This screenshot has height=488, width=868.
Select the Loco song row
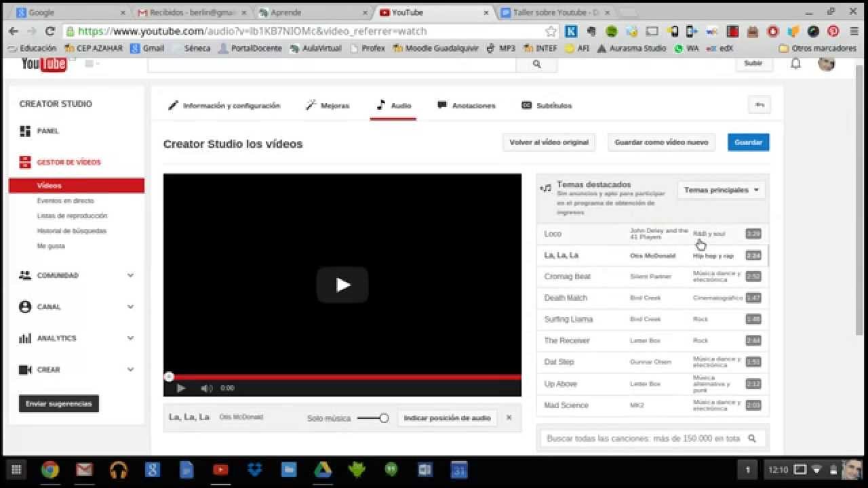651,234
